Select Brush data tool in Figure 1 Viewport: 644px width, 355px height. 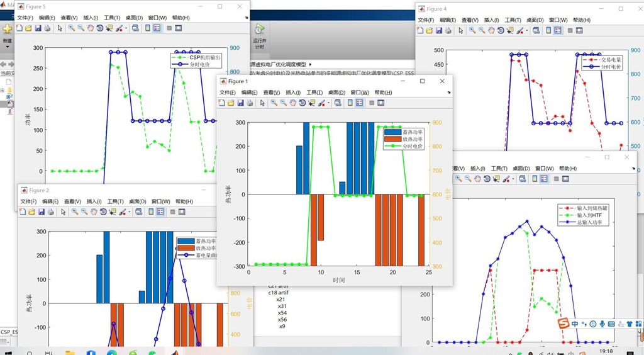(x=321, y=103)
